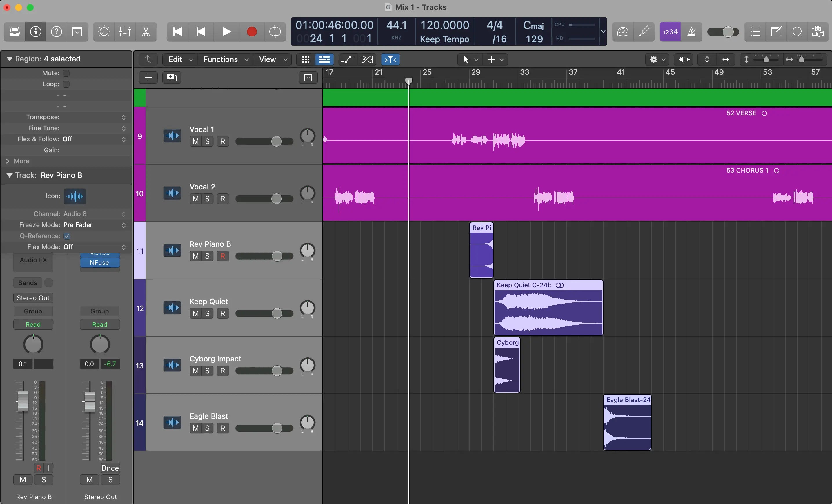Open the Loop Browser
Viewport: 832px width, 504px height.
click(x=797, y=32)
